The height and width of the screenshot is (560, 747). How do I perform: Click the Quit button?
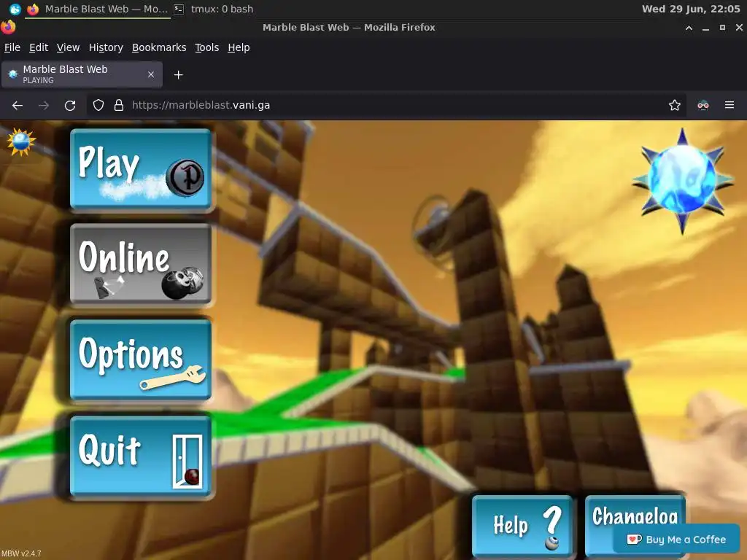click(141, 456)
